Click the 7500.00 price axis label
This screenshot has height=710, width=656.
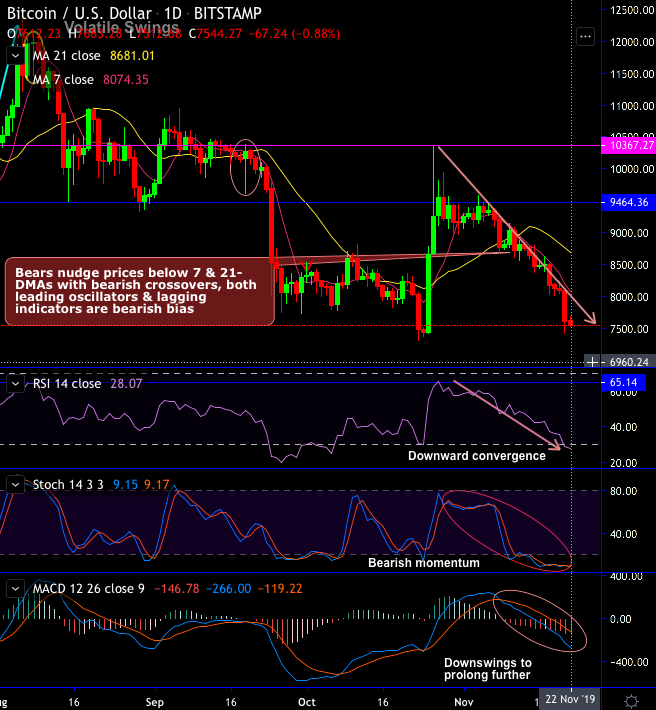(629, 329)
